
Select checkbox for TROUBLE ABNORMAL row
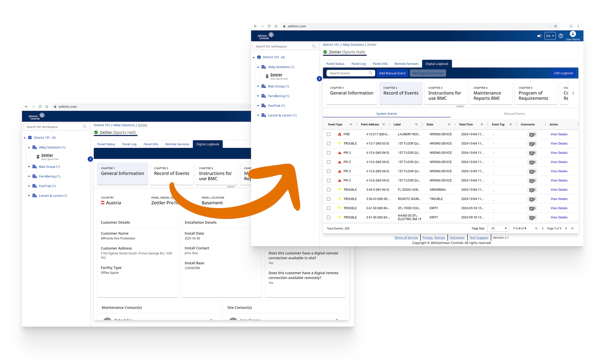tap(329, 190)
